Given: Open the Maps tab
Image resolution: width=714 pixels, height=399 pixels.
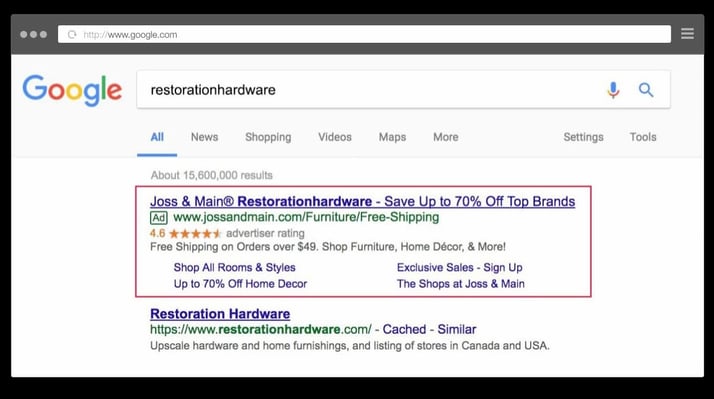Looking at the screenshot, I should click(392, 137).
